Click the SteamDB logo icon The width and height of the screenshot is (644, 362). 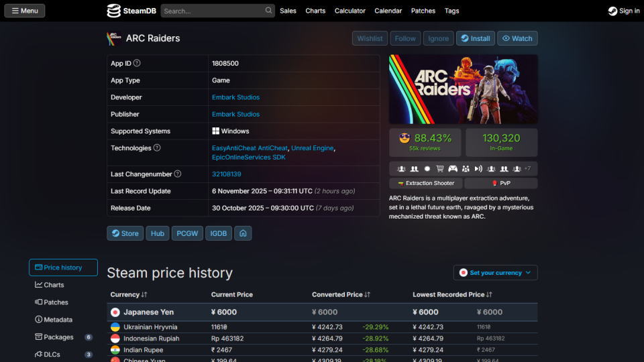pyautogui.click(x=114, y=11)
